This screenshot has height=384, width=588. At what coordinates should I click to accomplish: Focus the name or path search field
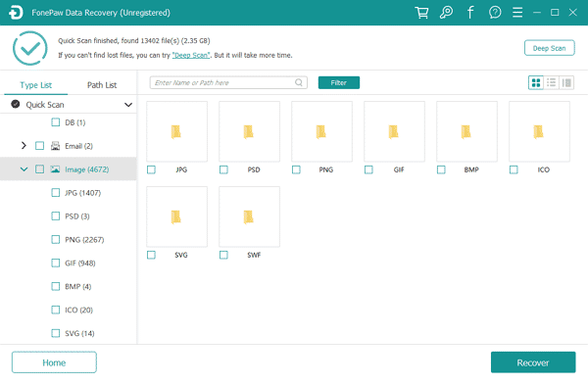tap(228, 82)
